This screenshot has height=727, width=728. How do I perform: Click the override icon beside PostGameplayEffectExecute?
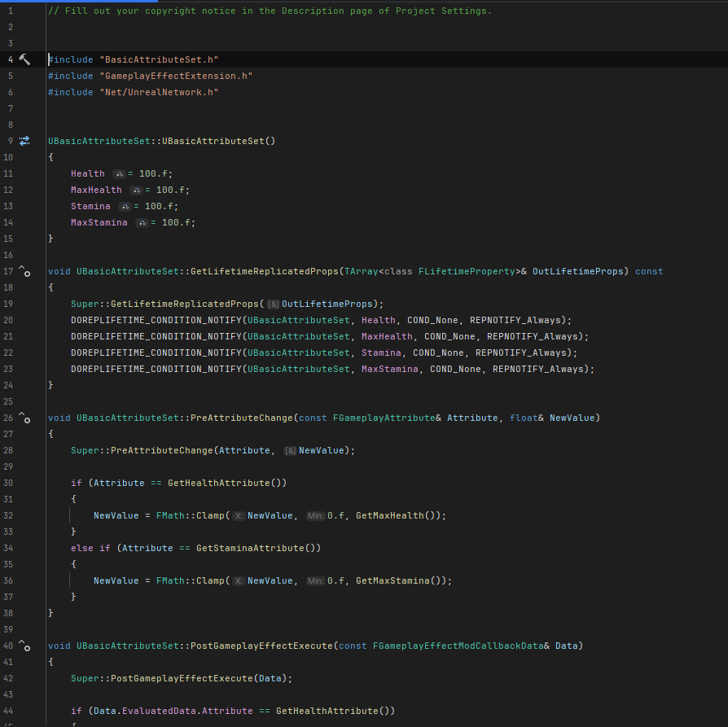click(24, 649)
